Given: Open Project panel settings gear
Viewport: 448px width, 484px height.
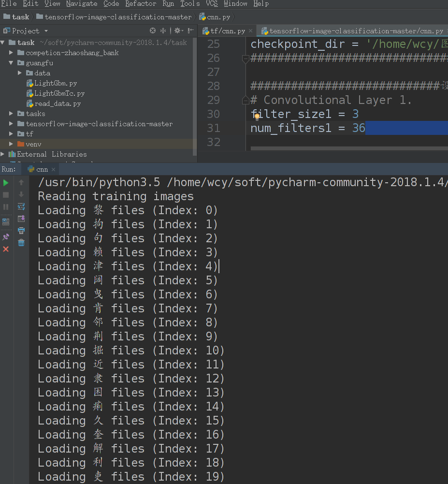Looking at the screenshot, I should 178,30.
